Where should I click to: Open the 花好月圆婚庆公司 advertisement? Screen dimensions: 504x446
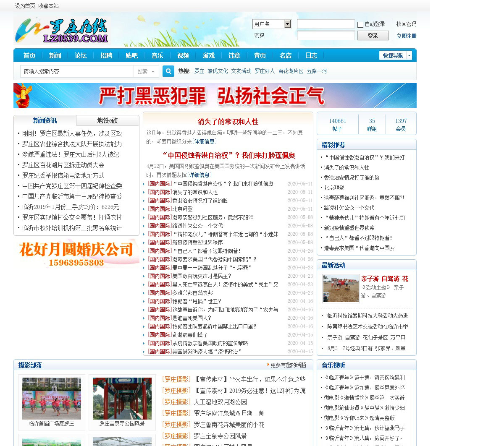point(76,253)
